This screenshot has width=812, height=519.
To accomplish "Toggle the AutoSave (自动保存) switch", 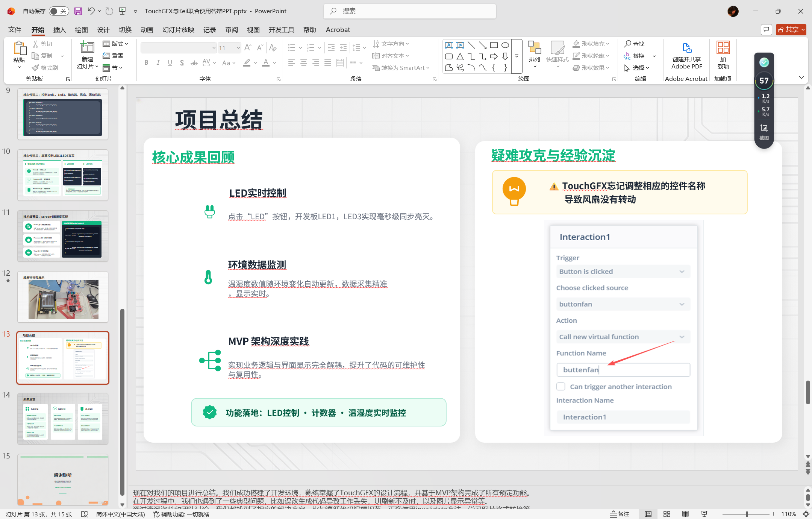I will (x=59, y=11).
